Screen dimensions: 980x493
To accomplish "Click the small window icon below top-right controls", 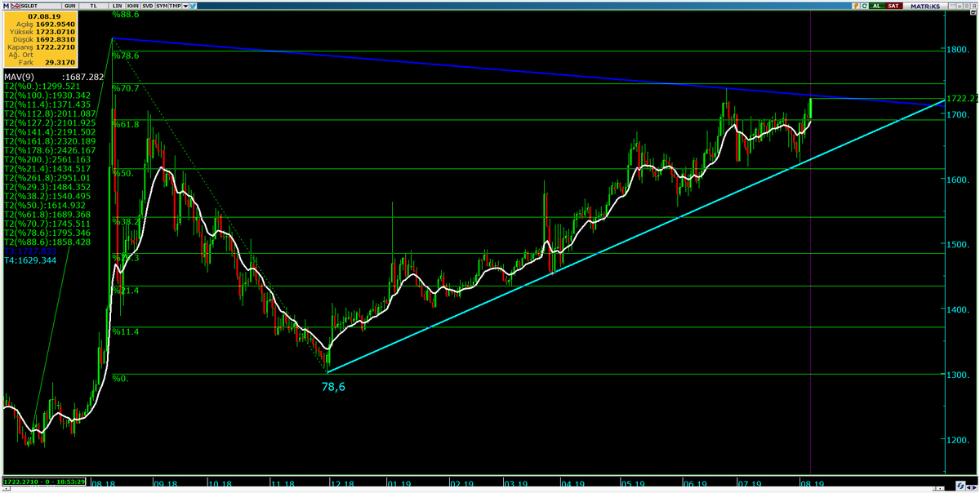I will click(973, 12).
